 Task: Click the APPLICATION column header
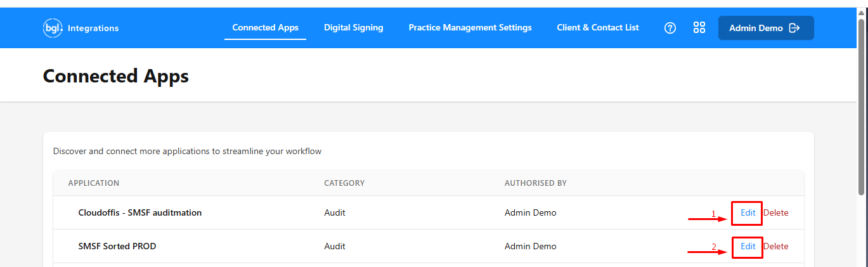[94, 183]
